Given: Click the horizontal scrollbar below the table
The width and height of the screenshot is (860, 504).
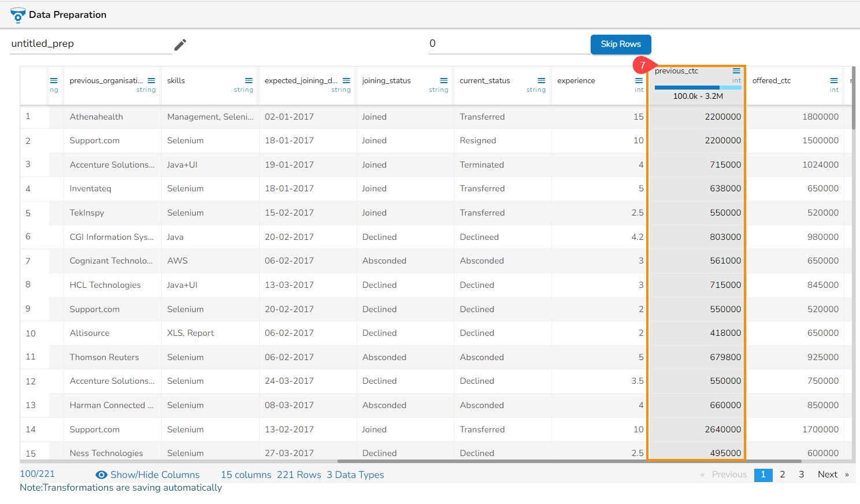Looking at the screenshot, I should click(x=569, y=461).
